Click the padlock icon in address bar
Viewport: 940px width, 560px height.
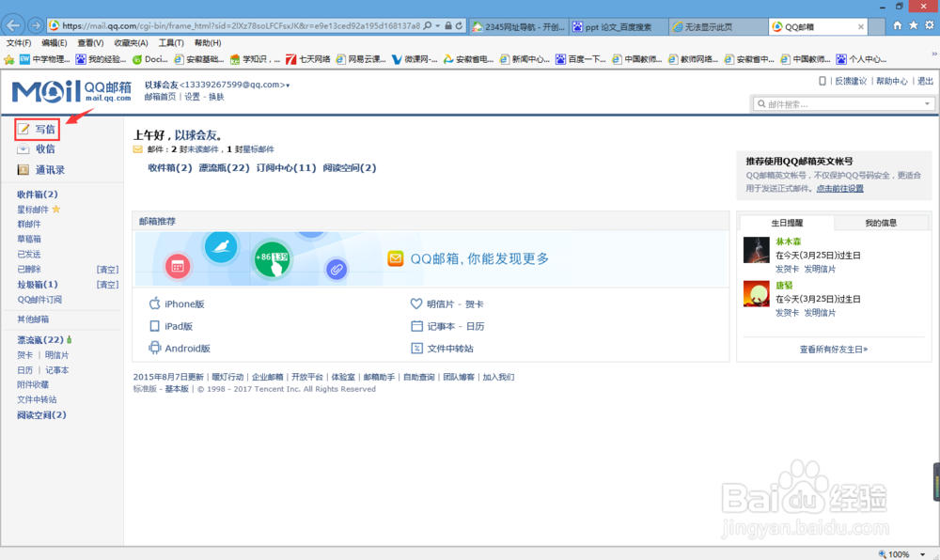point(447,25)
